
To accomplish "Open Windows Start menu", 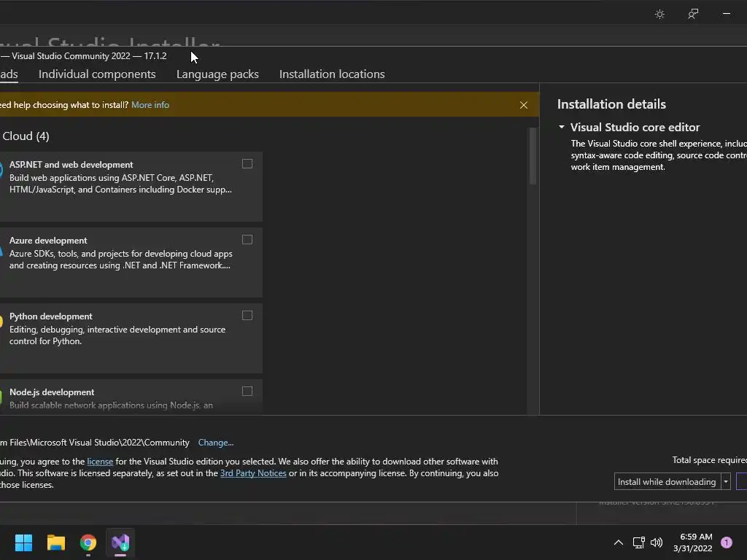I will coord(23,542).
